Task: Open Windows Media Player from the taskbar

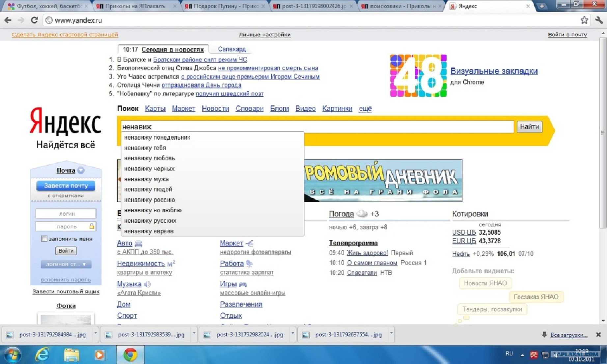Action: pos(99,355)
